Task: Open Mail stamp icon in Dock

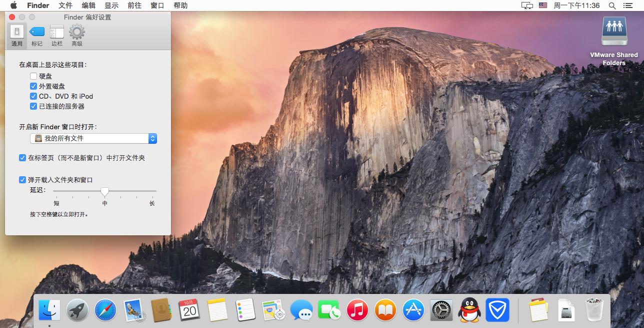Action: [133, 310]
